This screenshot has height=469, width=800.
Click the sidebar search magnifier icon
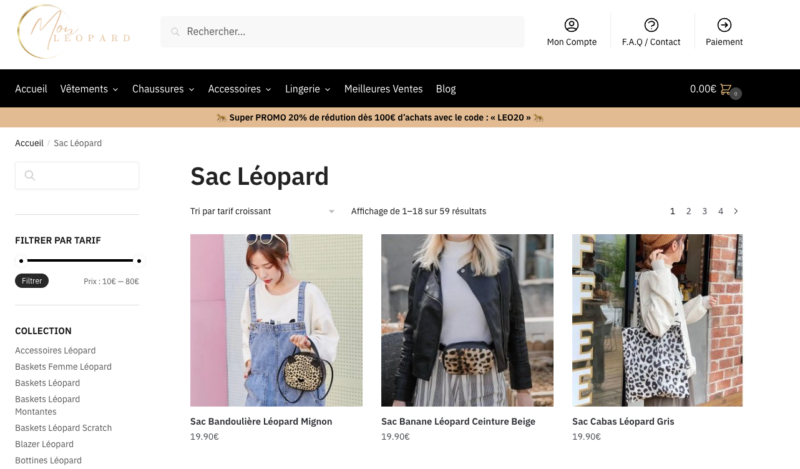coord(30,176)
